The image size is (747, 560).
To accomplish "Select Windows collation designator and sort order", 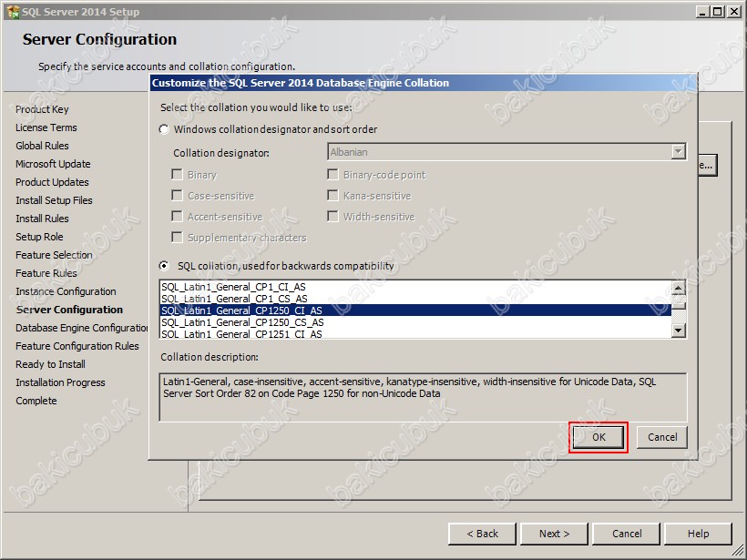I will (164, 129).
